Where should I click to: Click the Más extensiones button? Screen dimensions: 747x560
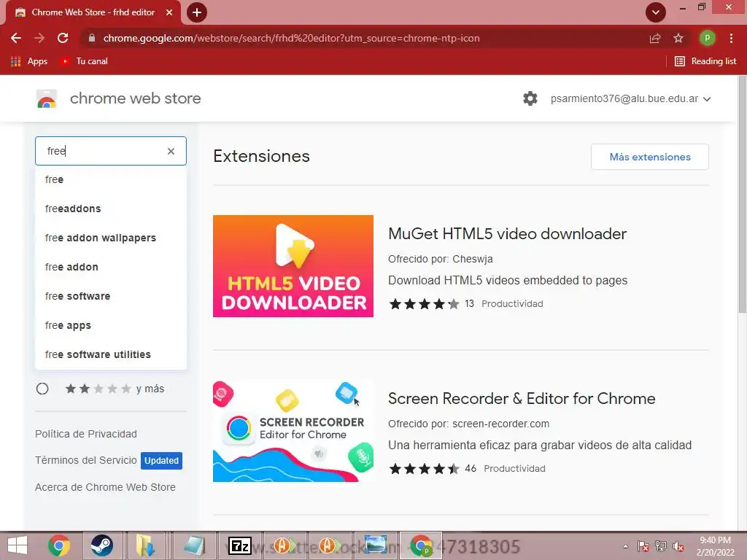pos(650,157)
